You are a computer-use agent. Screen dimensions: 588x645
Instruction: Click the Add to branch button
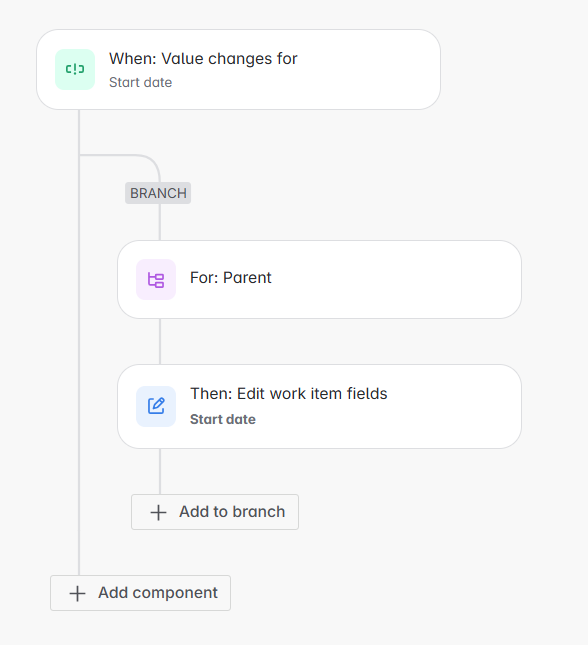pyautogui.click(x=215, y=512)
